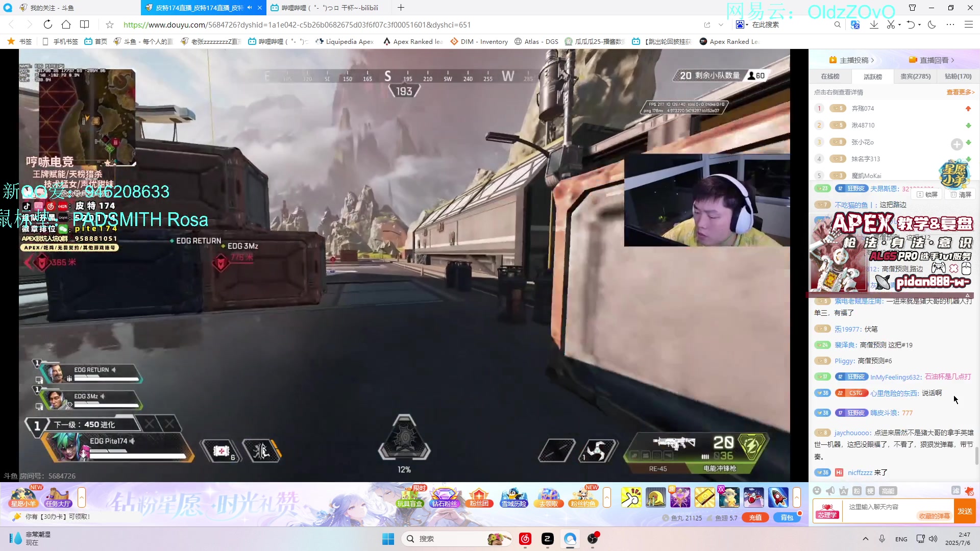Click the chat message input field
This screenshot has height=551, width=980.
click(x=897, y=507)
